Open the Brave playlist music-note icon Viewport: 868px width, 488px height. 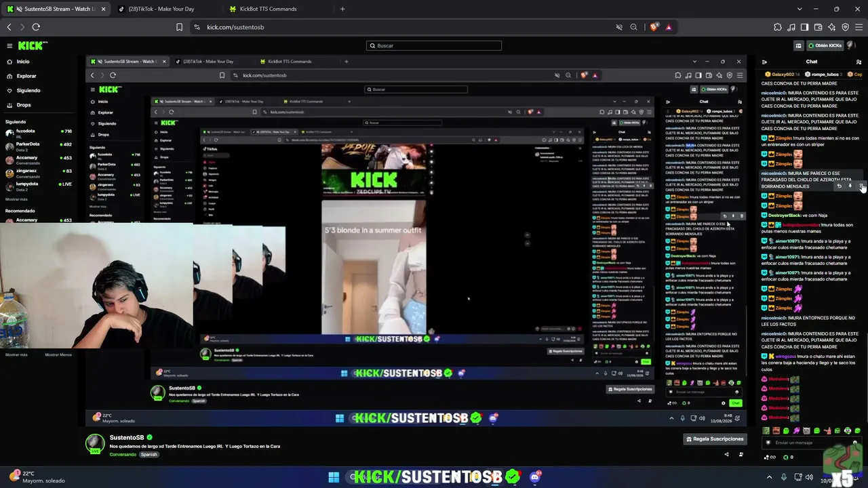791,27
